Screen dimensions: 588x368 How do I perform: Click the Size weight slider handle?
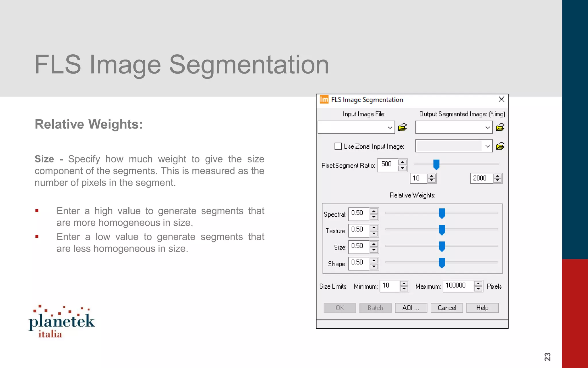click(x=442, y=246)
